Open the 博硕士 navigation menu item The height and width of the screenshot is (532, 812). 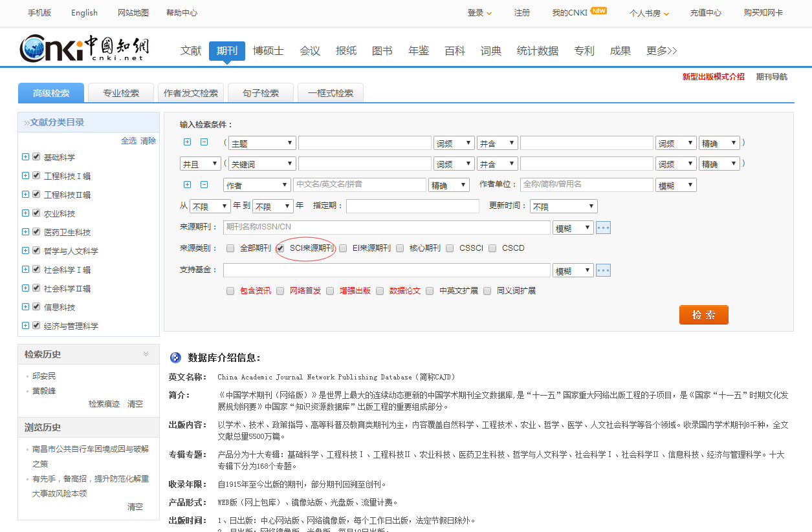coord(268,50)
